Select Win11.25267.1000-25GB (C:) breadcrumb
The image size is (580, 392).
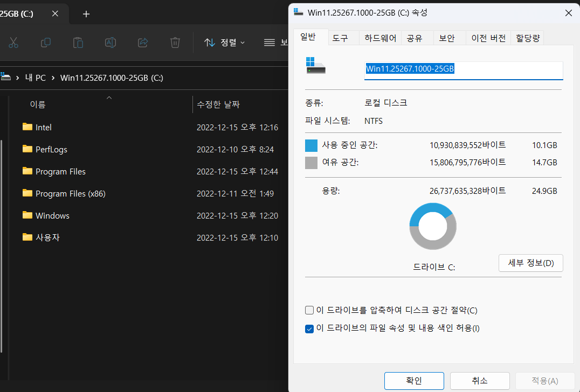tap(112, 78)
